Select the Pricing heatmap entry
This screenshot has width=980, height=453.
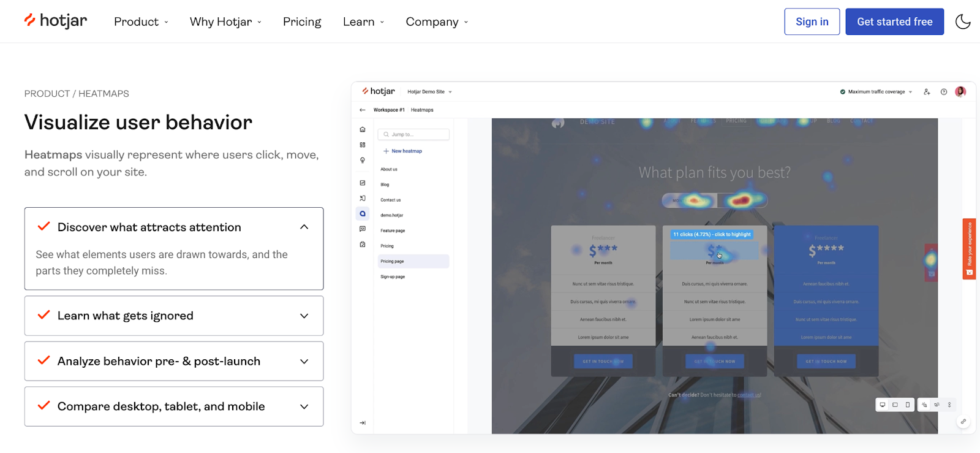point(387,246)
